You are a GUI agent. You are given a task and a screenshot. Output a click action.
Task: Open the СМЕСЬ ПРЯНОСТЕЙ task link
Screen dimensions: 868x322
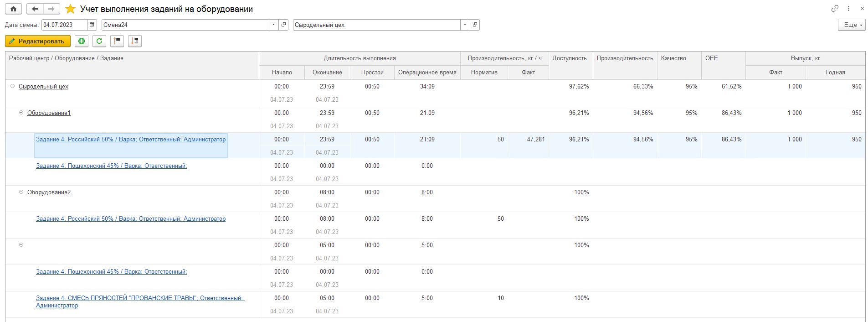coord(140,298)
